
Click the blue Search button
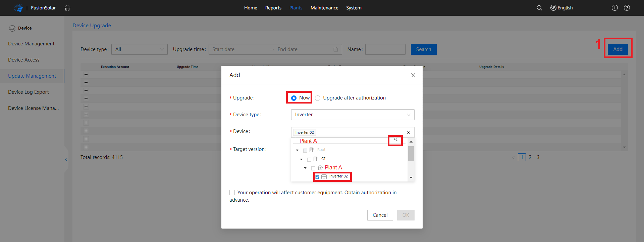424,49
